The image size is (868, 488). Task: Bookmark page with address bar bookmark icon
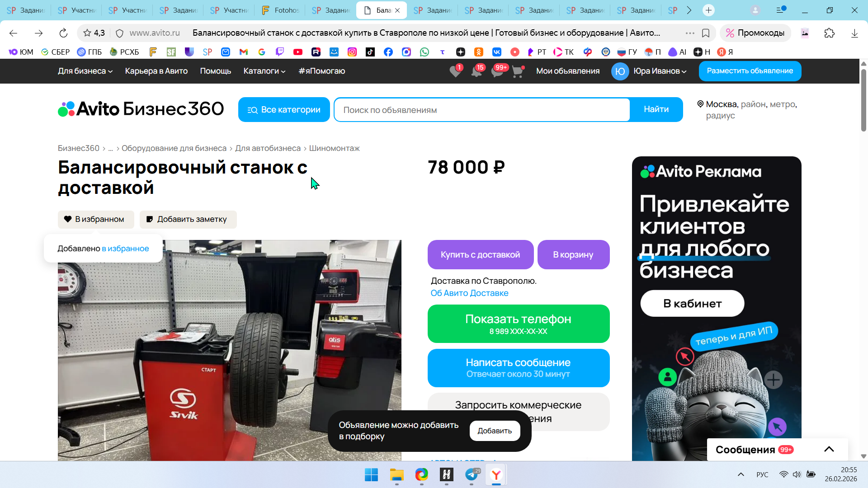point(706,33)
